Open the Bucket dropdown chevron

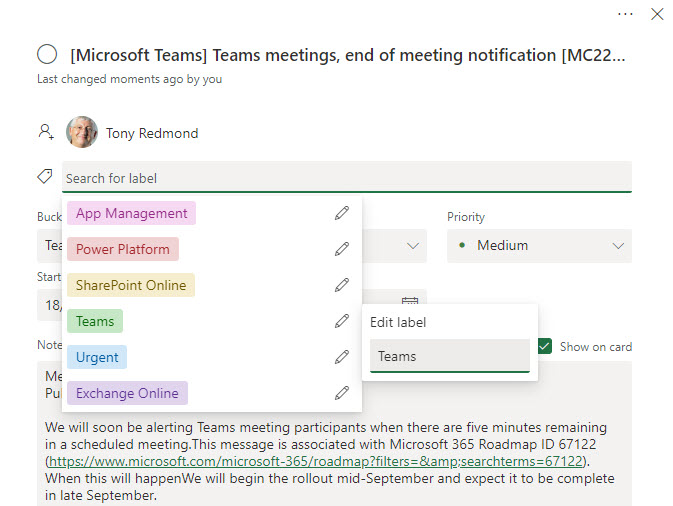tap(412, 245)
